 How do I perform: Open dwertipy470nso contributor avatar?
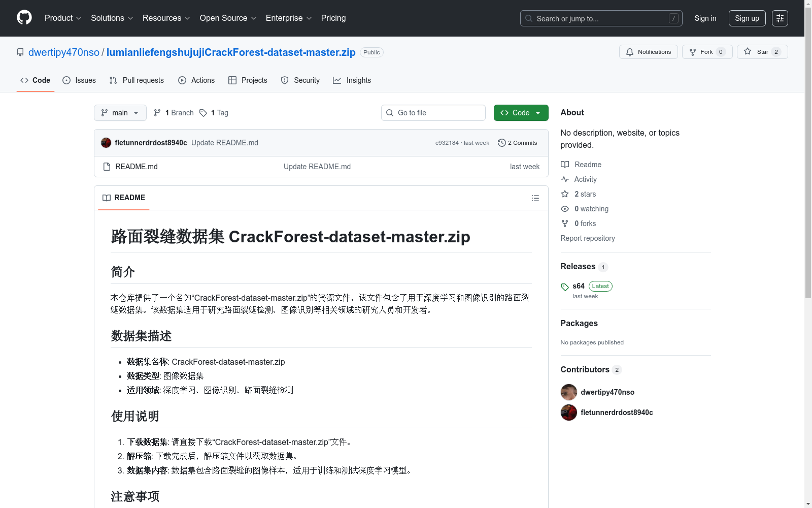point(569,392)
